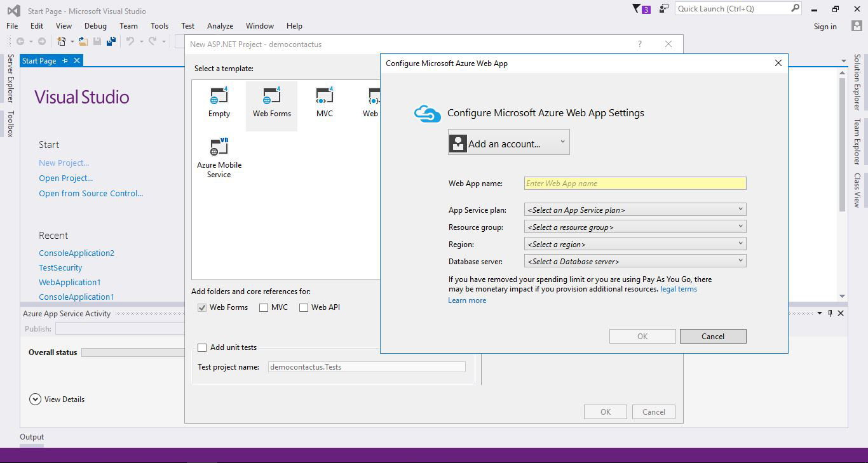Open the Team menu

click(x=128, y=26)
